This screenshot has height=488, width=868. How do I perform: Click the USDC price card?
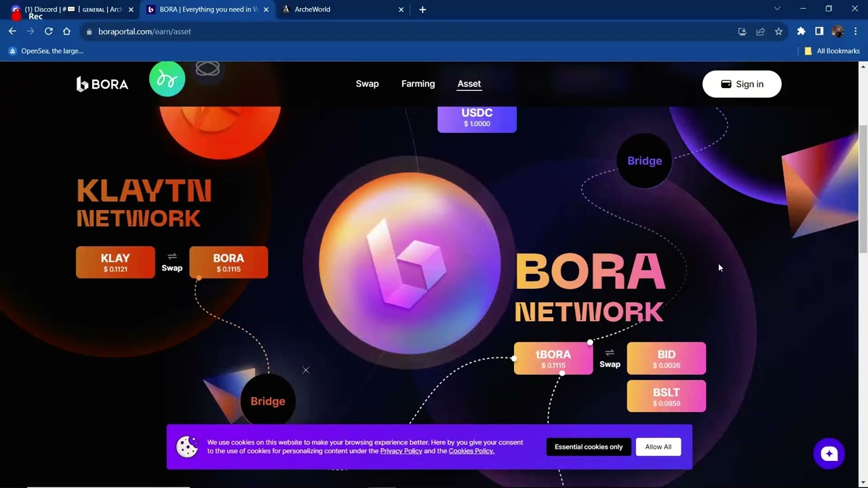tap(477, 118)
